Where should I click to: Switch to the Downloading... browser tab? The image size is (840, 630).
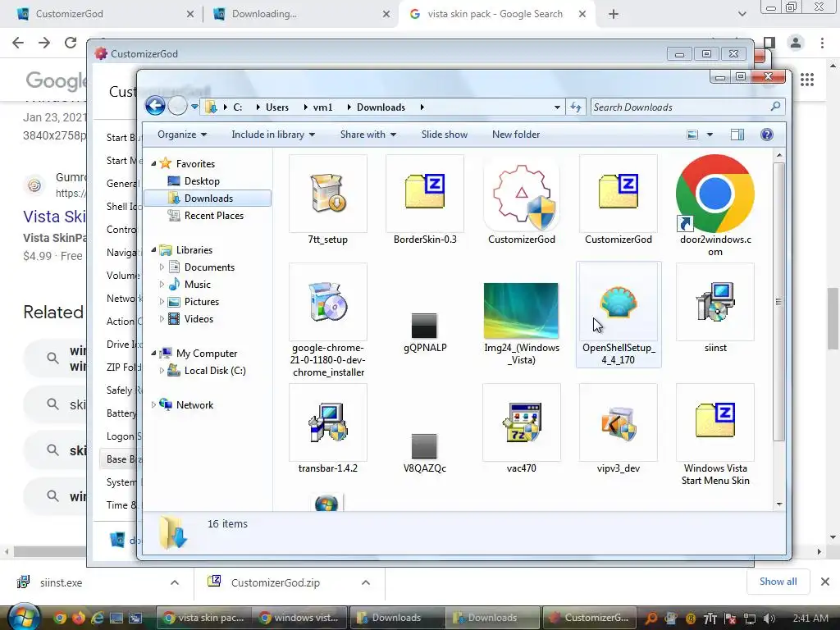pos(300,14)
